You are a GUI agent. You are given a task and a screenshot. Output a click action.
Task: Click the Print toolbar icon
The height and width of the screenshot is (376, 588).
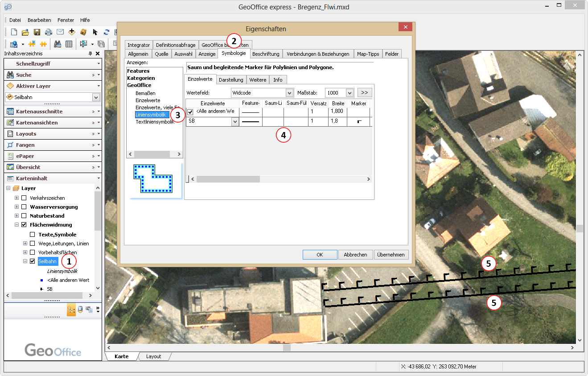pos(49,32)
